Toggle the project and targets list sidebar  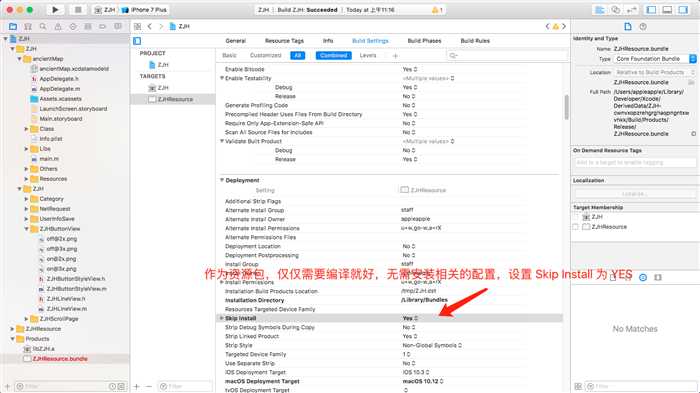(137, 41)
